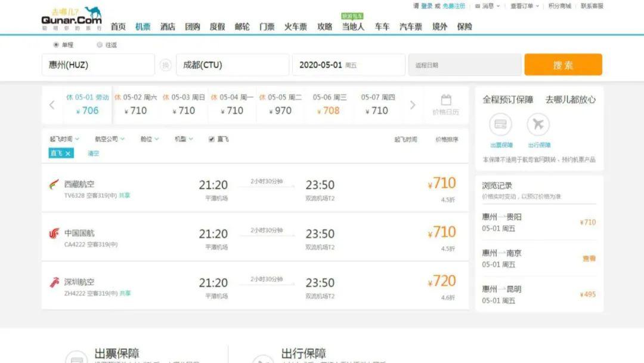
Task: Click the 出票保障 card icon
Action: click(501, 124)
